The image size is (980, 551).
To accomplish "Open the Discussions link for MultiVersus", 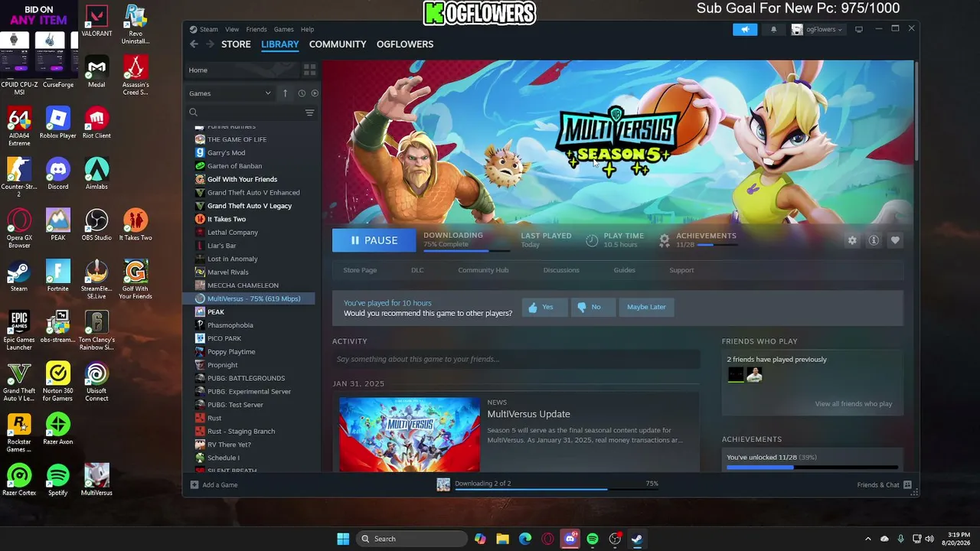I will pos(561,270).
